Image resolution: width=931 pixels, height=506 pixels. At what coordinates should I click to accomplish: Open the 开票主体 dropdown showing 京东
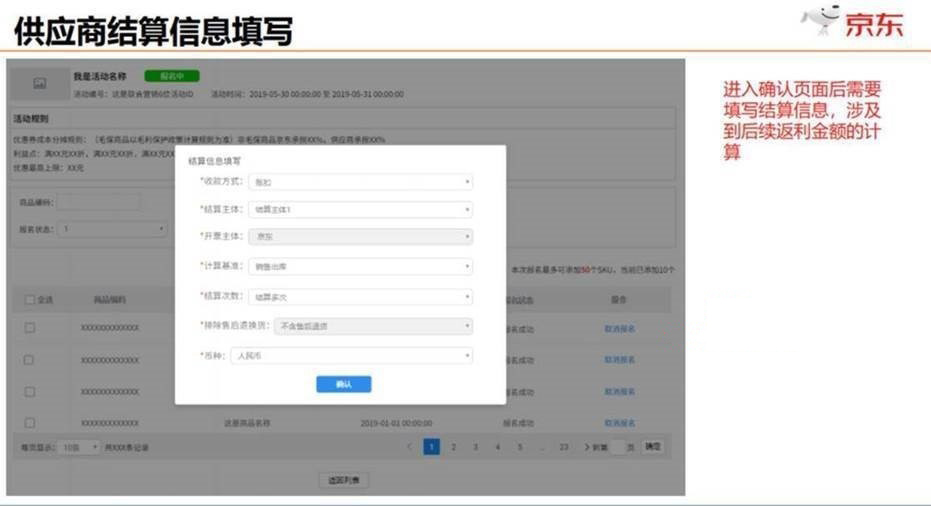(x=360, y=236)
